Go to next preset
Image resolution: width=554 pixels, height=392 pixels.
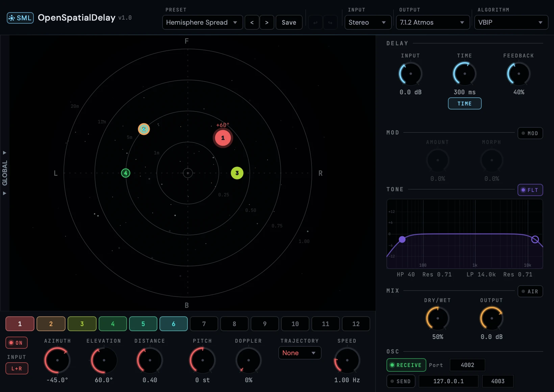(x=267, y=22)
